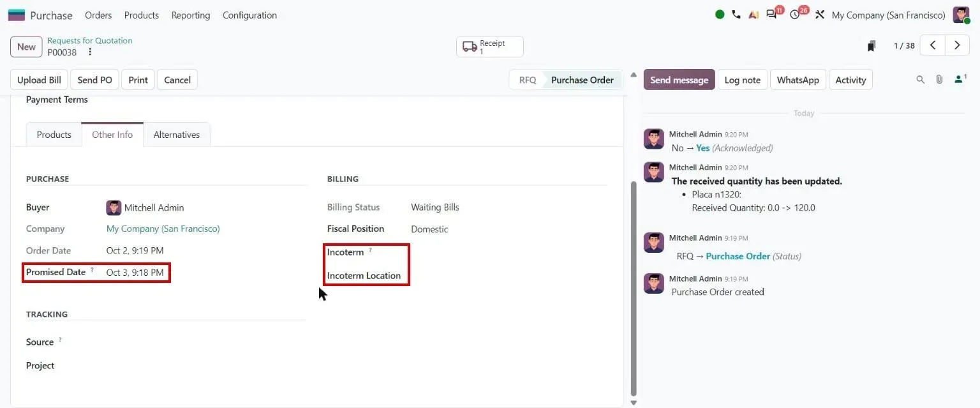980x408 pixels.
Task: Click the form vertical scrollbar
Action: [634, 287]
